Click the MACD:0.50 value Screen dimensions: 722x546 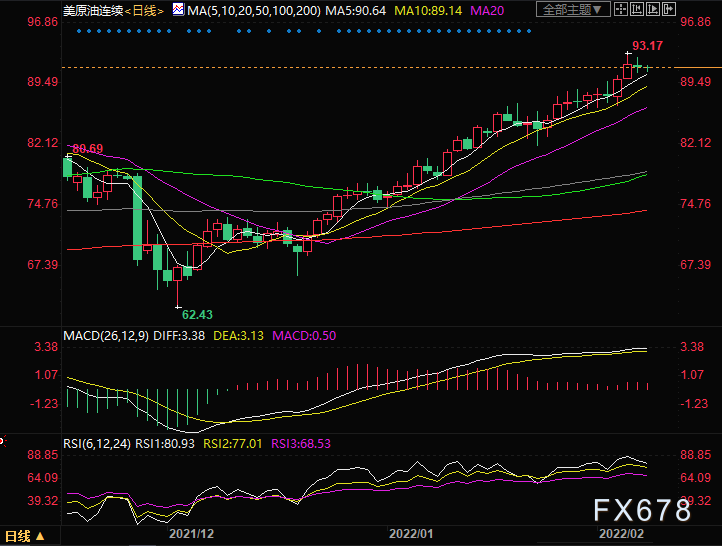[304, 336]
